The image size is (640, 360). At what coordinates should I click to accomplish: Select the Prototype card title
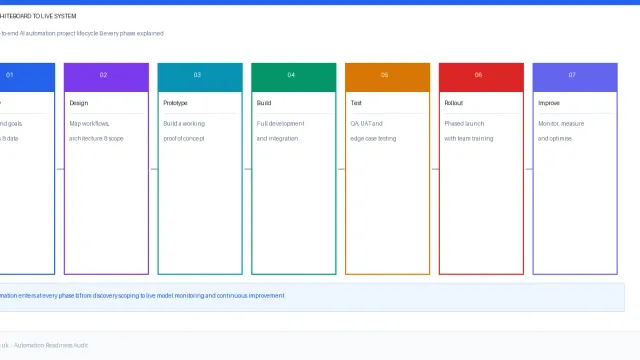coord(176,103)
